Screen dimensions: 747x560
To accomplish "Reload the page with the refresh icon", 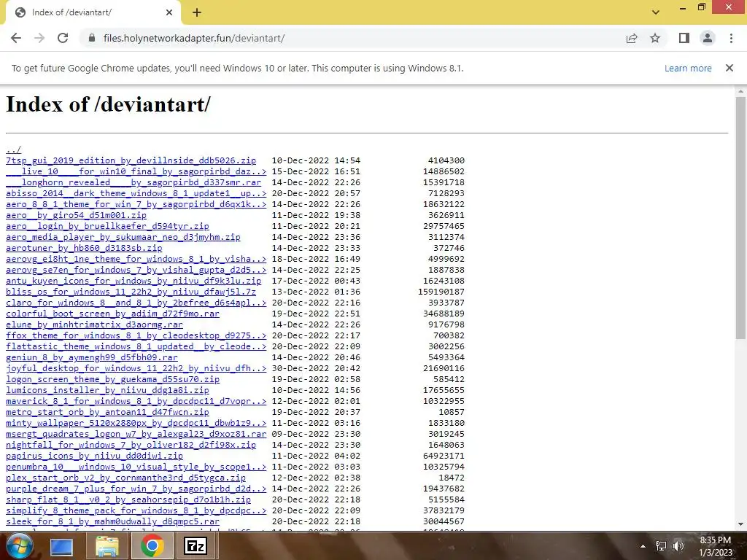I will coord(63,38).
